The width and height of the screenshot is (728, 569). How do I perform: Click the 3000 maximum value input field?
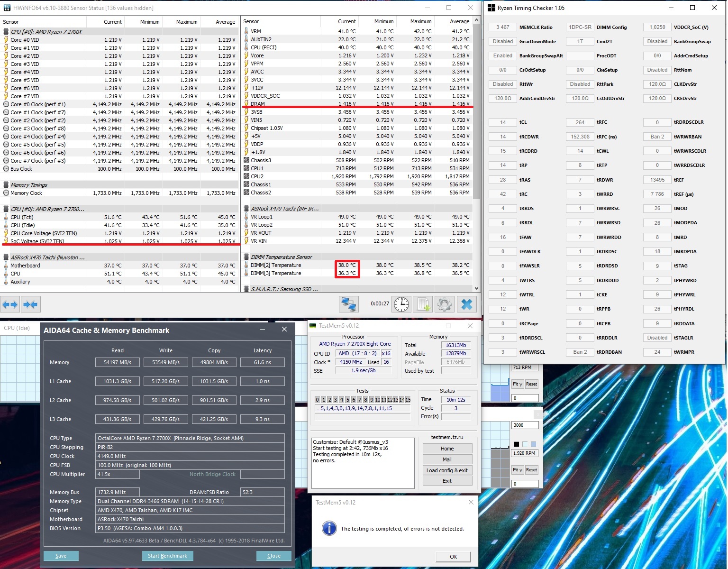click(525, 425)
